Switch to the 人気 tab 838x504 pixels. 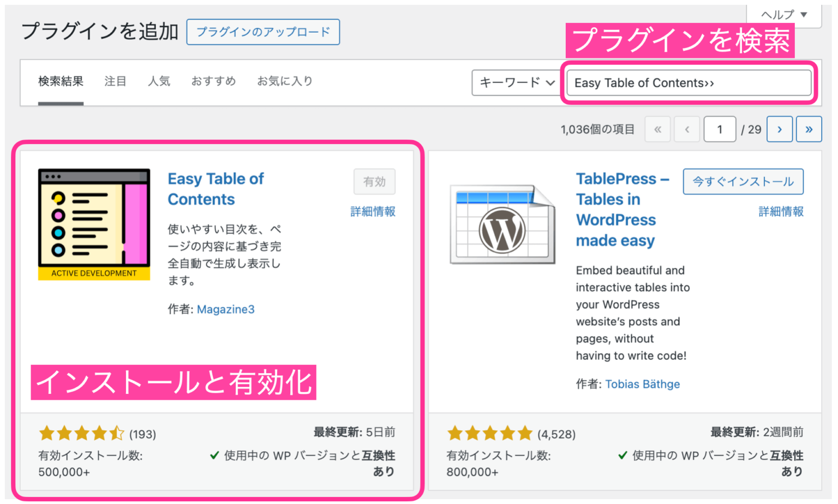click(159, 81)
